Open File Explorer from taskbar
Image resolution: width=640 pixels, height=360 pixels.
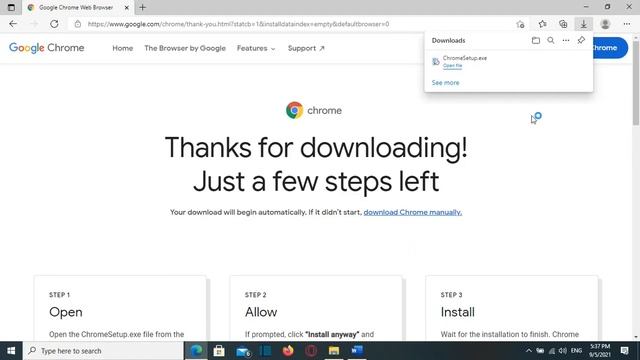tap(334, 351)
